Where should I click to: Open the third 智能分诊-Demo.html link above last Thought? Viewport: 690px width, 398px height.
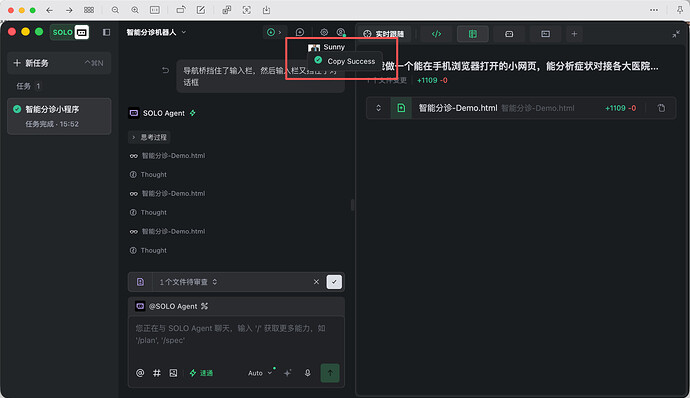173,231
